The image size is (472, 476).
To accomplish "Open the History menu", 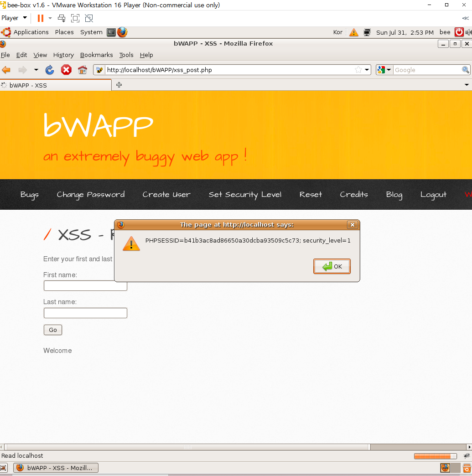I will pos(63,55).
